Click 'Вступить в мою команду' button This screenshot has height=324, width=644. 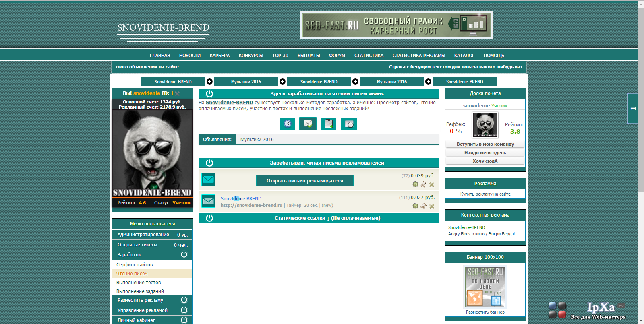pyautogui.click(x=485, y=144)
